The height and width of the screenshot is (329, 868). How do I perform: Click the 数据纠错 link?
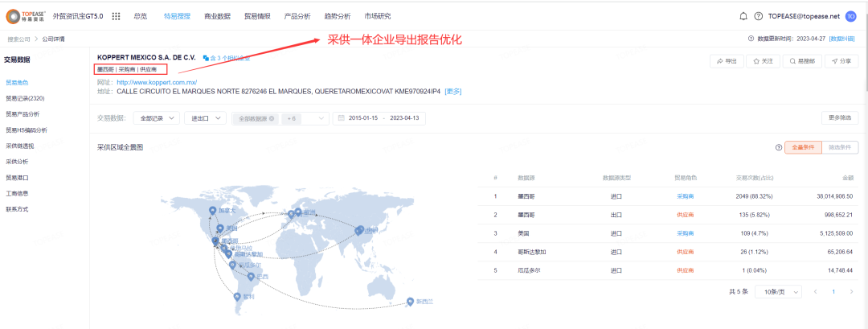pos(841,39)
